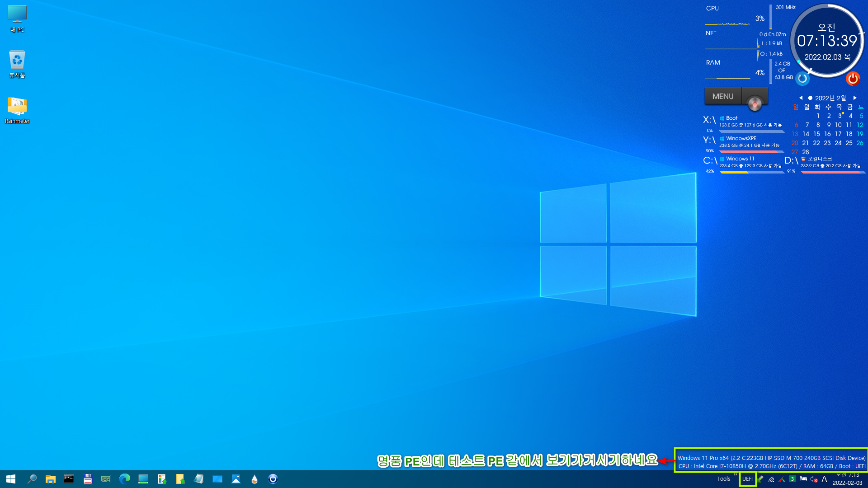Click the floppy disk icon in taskbar
This screenshot has height=488, width=868.
tap(87, 479)
